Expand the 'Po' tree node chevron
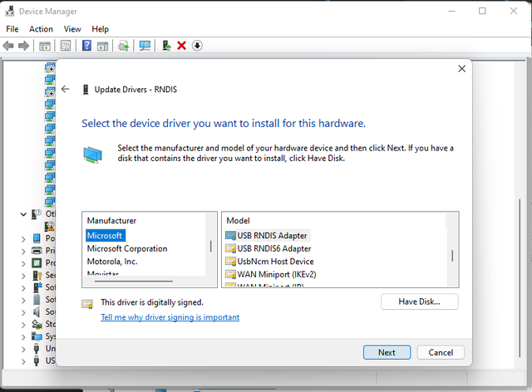 [23, 239]
